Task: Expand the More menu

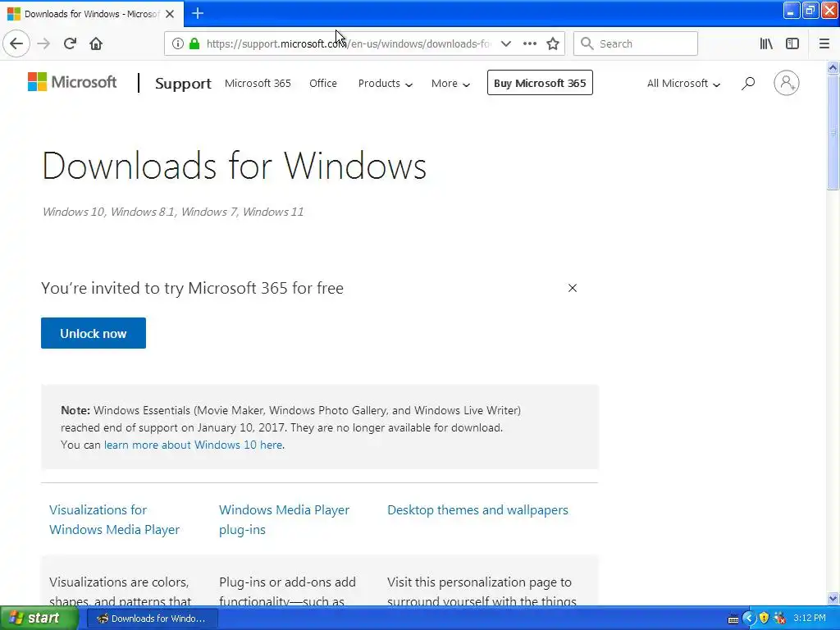Action: coord(450,84)
